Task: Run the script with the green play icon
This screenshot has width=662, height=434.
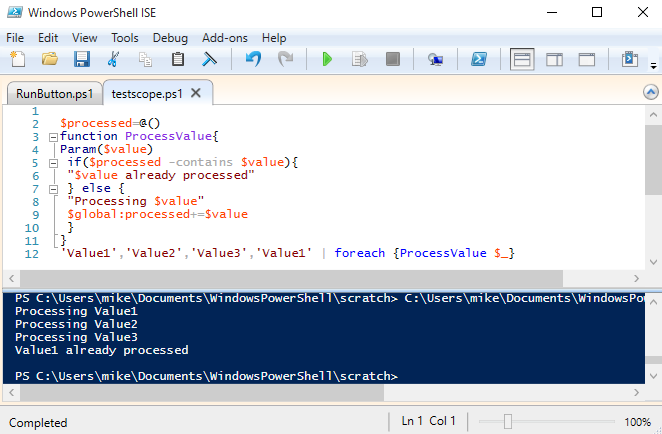Action: click(x=327, y=59)
